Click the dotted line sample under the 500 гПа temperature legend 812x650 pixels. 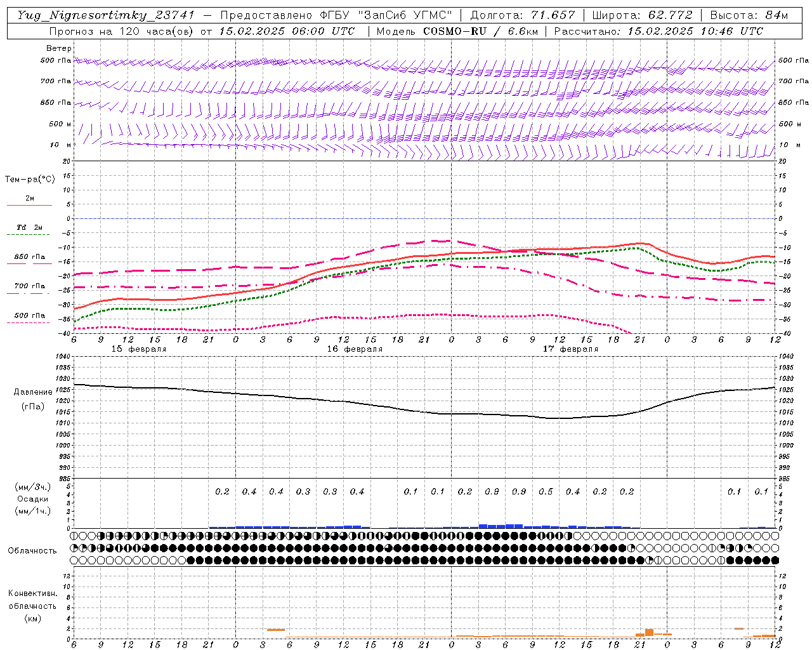28,322
